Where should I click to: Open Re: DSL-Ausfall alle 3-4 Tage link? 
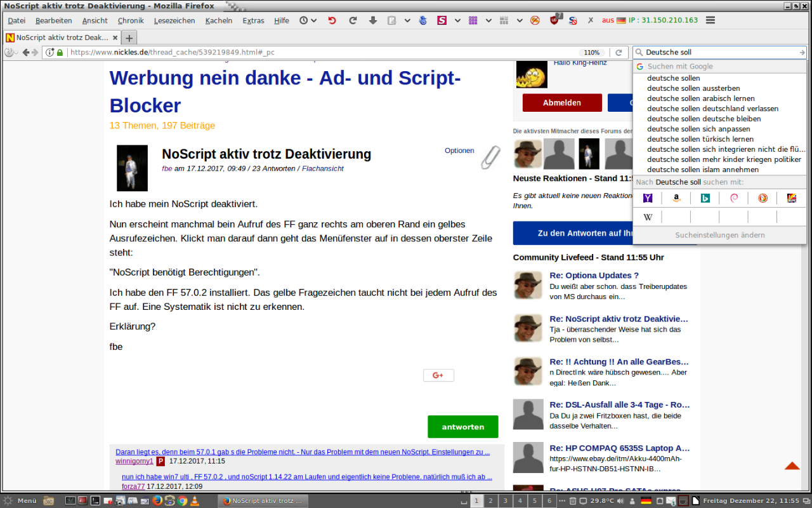click(620, 404)
